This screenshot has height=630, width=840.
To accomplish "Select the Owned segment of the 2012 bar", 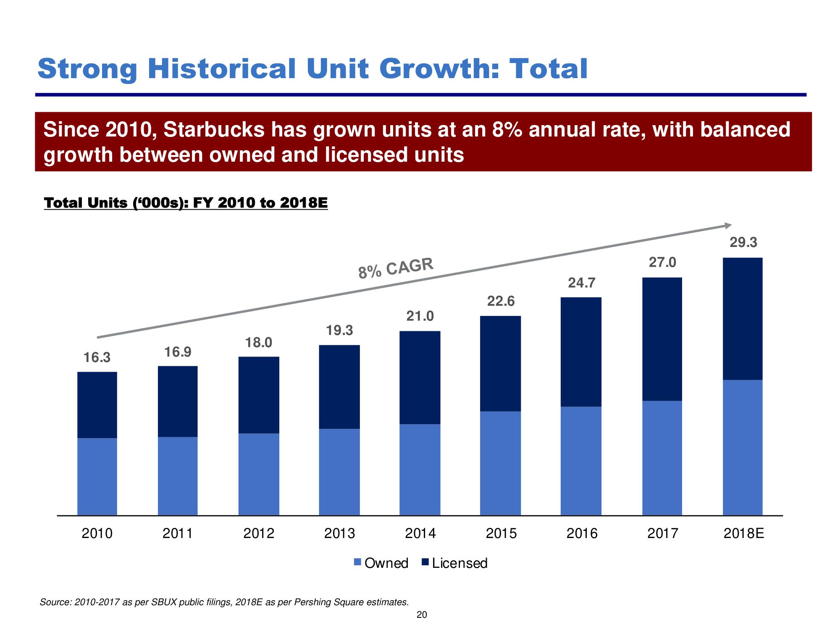I will tap(259, 474).
